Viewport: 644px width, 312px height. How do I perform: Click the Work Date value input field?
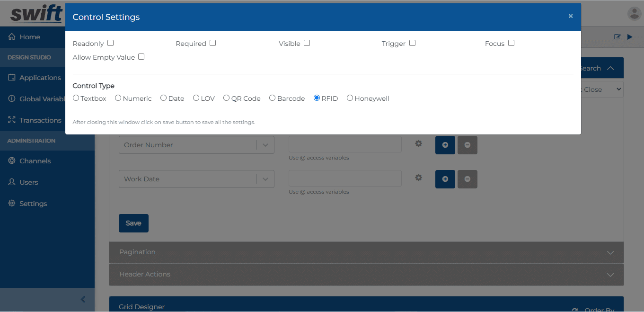point(345,178)
